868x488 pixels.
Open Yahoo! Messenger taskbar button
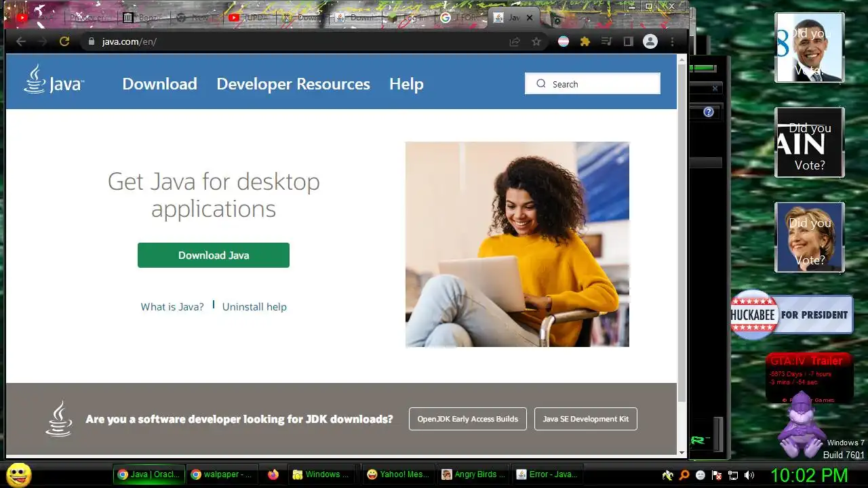[x=398, y=474]
